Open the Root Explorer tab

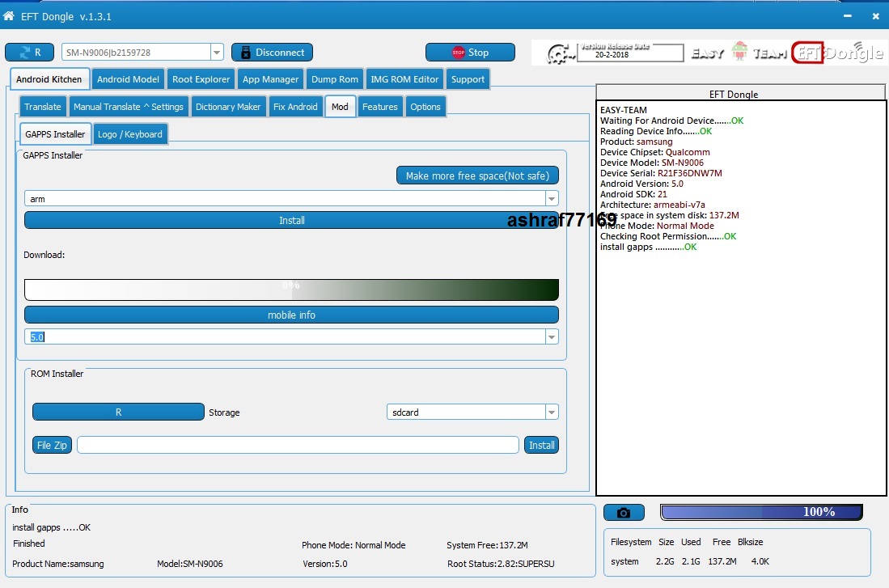pos(201,79)
